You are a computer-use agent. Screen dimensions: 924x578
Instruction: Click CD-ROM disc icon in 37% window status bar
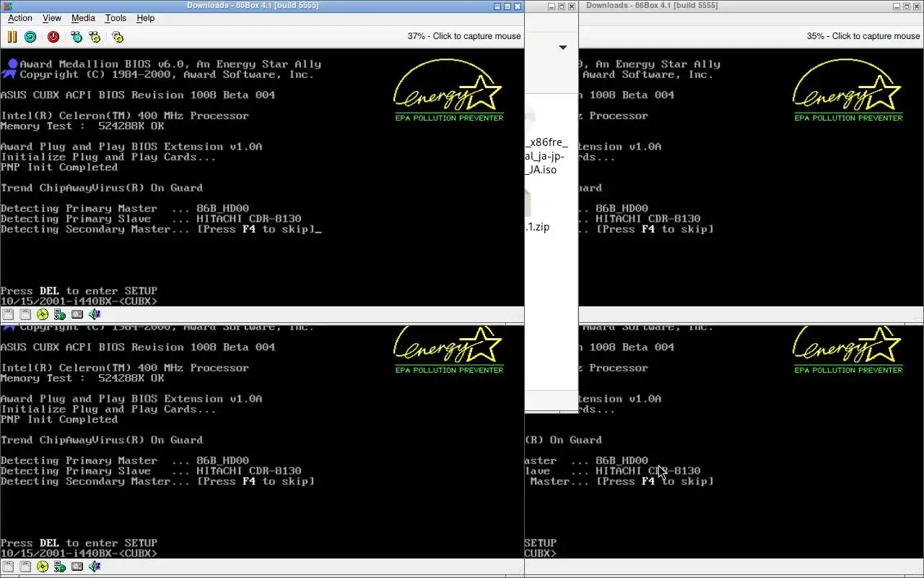43,314
